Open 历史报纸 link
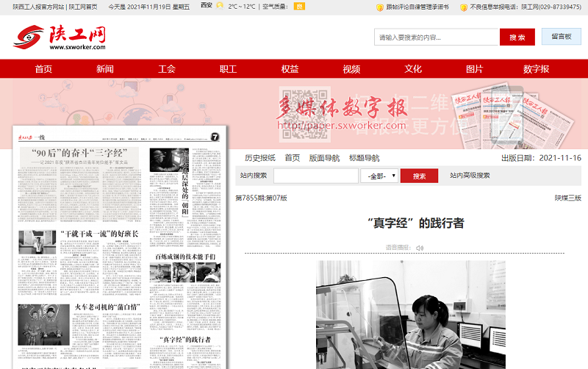Screen dimensions: 588x369 coord(260,158)
